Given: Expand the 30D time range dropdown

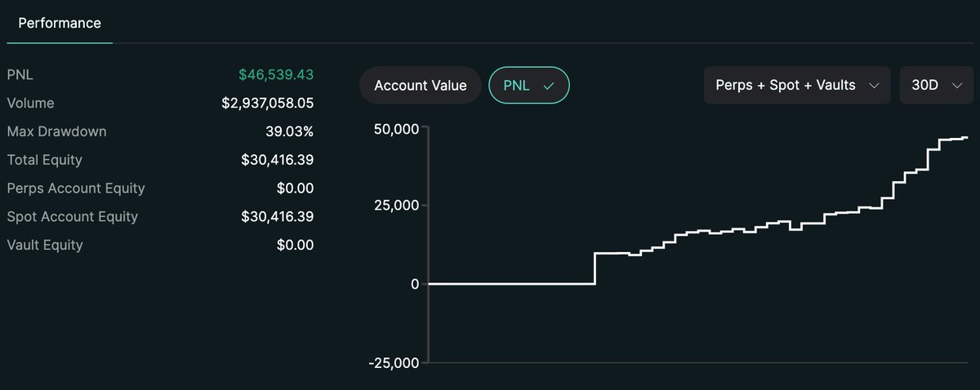Looking at the screenshot, I should point(937,85).
